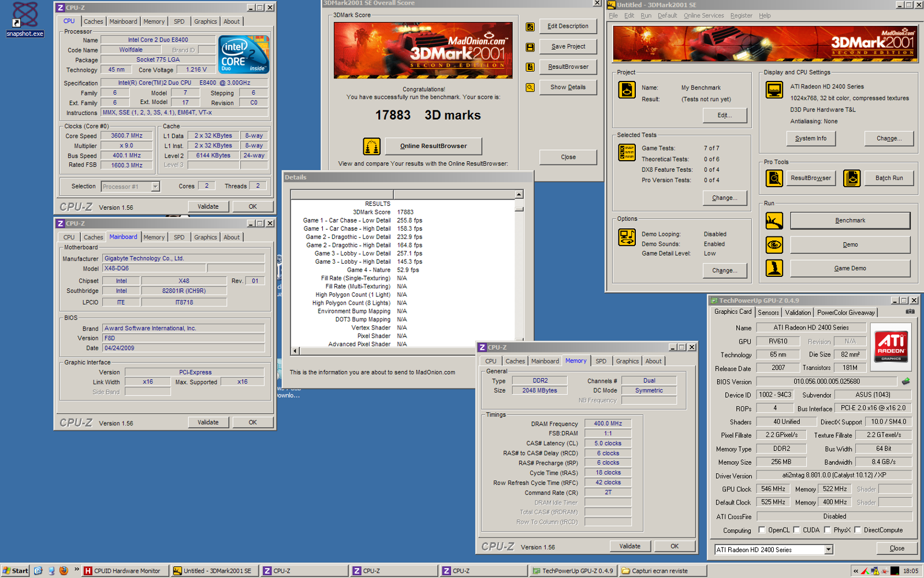Click the Game Demo button
The height and width of the screenshot is (578, 924).
click(850, 268)
